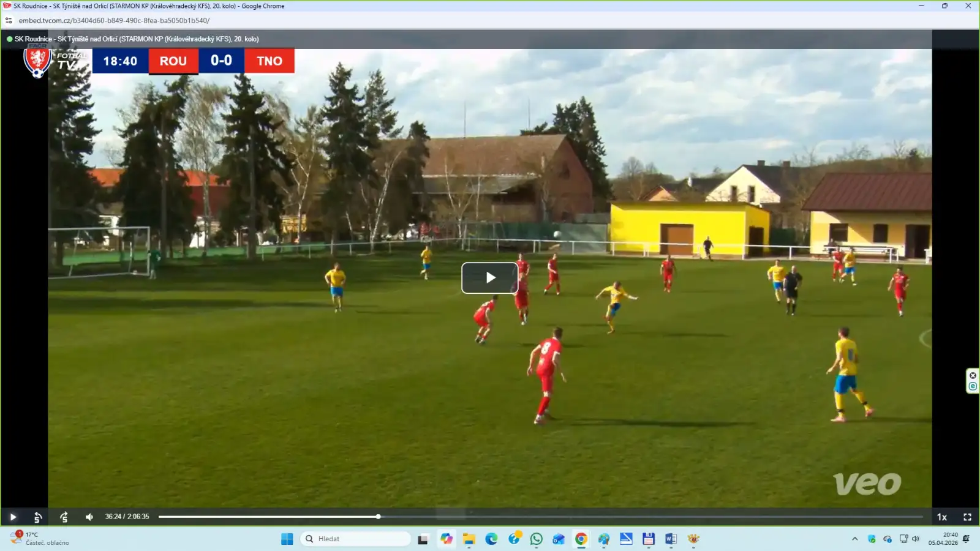Open the 1x playback speed menu
Screen dimensions: 980x551
[941, 517]
